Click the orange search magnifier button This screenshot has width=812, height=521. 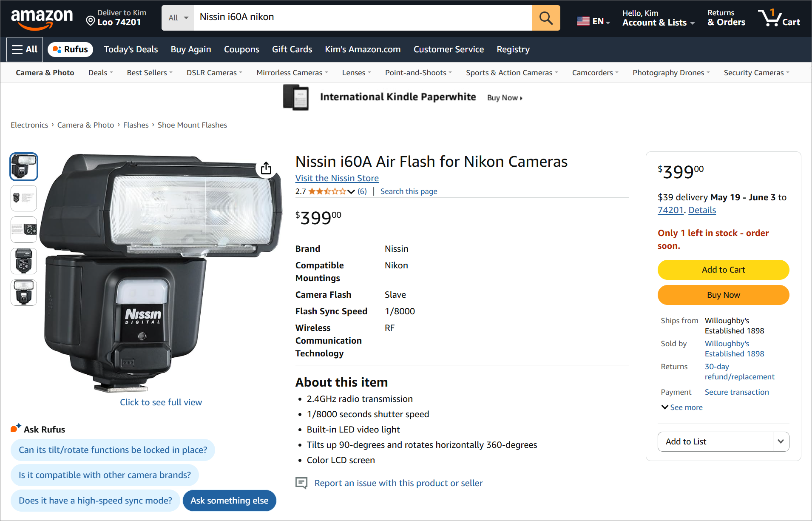click(545, 18)
